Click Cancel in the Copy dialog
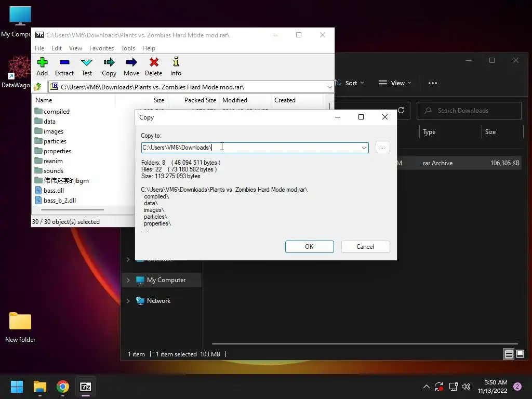This screenshot has width=532, height=399. [x=365, y=247]
